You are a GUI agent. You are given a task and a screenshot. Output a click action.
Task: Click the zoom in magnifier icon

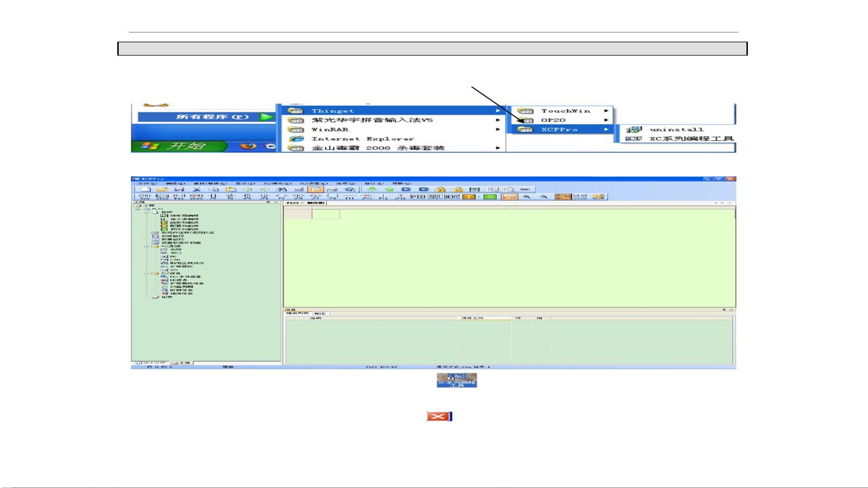(527, 197)
